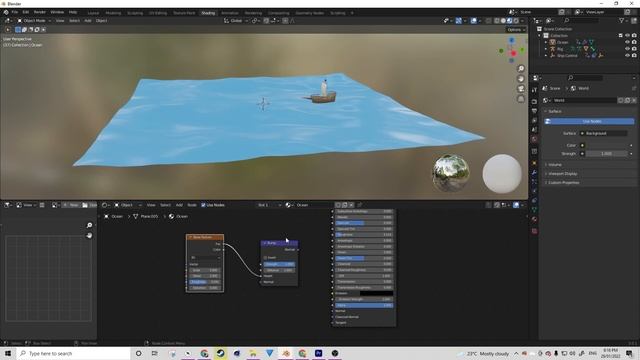Disable Rig in renders via camera icon
Image resolution: width=640 pixels, height=360 pixels.
click(634, 49)
